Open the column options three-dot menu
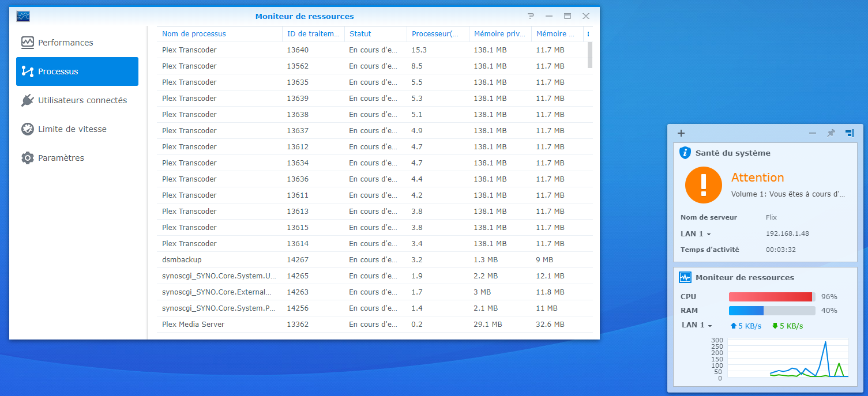This screenshot has height=396, width=868. point(588,34)
